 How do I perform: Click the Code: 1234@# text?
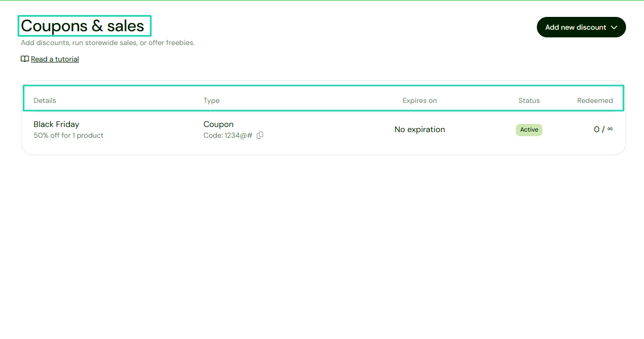pyautogui.click(x=228, y=135)
